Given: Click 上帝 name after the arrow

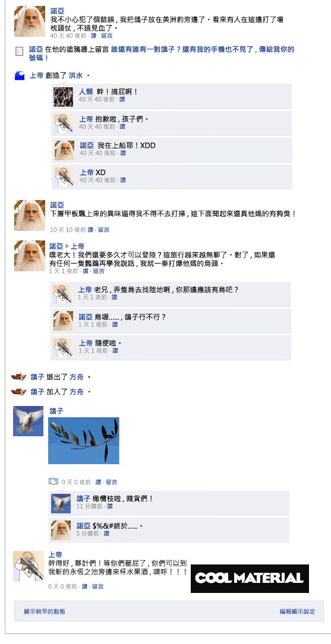Looking at the screenshot, I should pyautogui.click(x=77, y=246).
